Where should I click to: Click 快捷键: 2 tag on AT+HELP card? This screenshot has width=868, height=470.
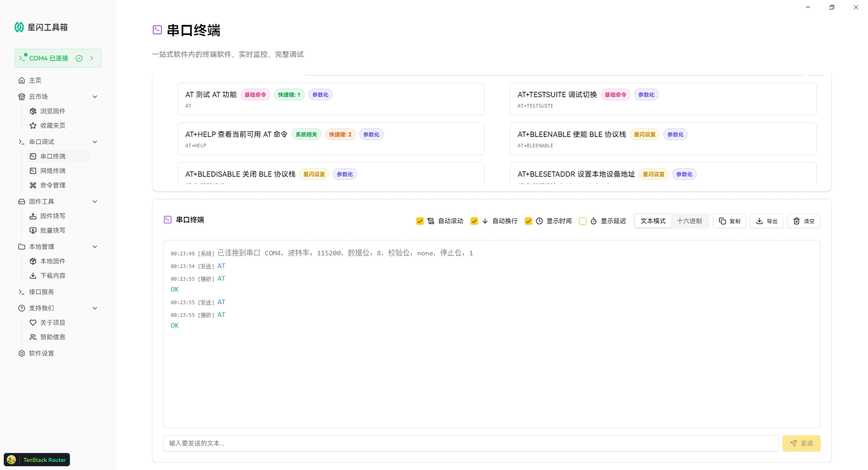point(340,135)
